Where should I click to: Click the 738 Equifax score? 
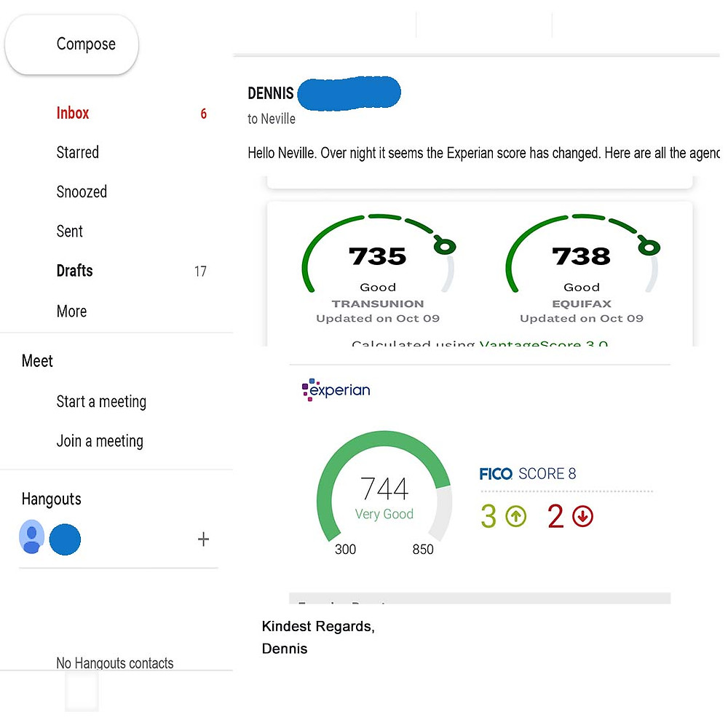581,256
